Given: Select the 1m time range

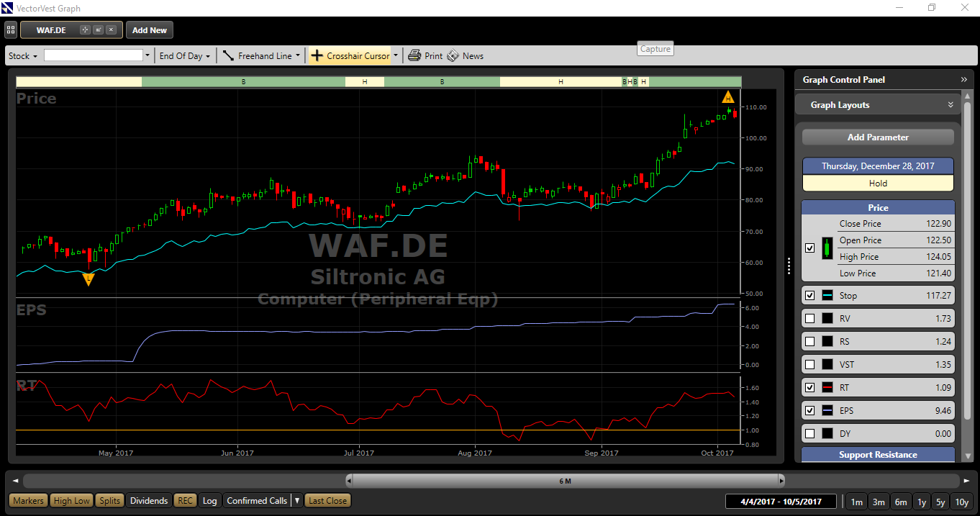Looking at the screenshot, I should (856, 502).
